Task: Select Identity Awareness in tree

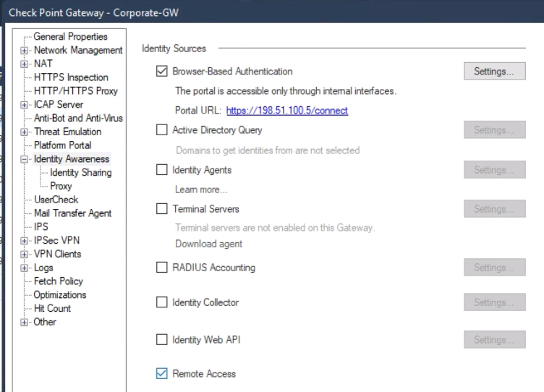Action: pyautogui.click(x=72, y=159)
